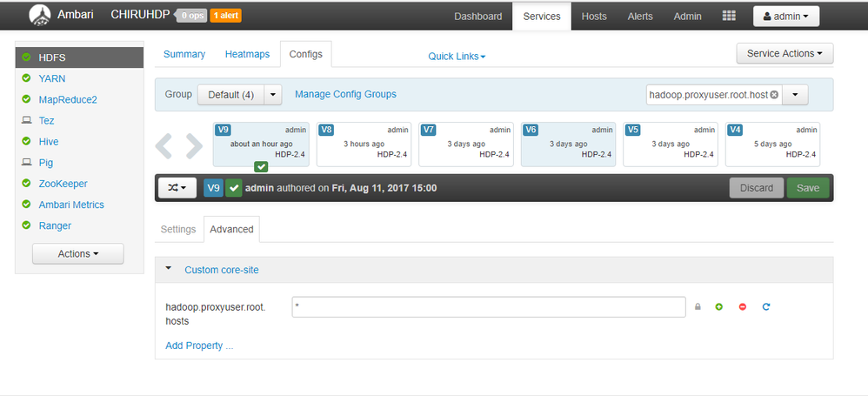Open Quick Links dropdown

pyautogui.click(x=457, y=57)
